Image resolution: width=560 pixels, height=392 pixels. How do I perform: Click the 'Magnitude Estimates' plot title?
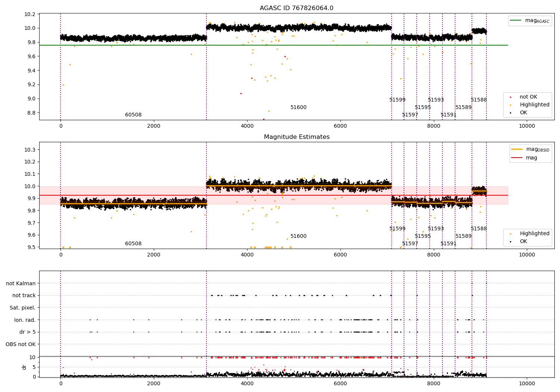click(x=296, y=137)
